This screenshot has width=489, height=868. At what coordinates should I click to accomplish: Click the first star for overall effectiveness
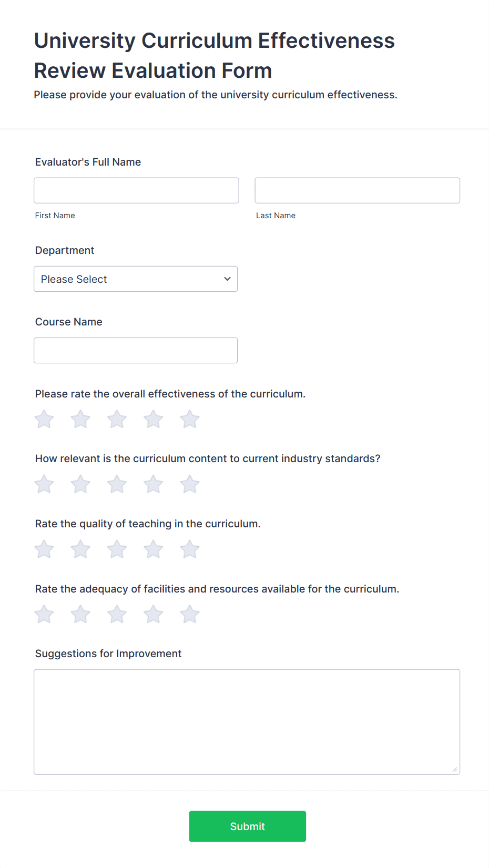tap(44, 419)
